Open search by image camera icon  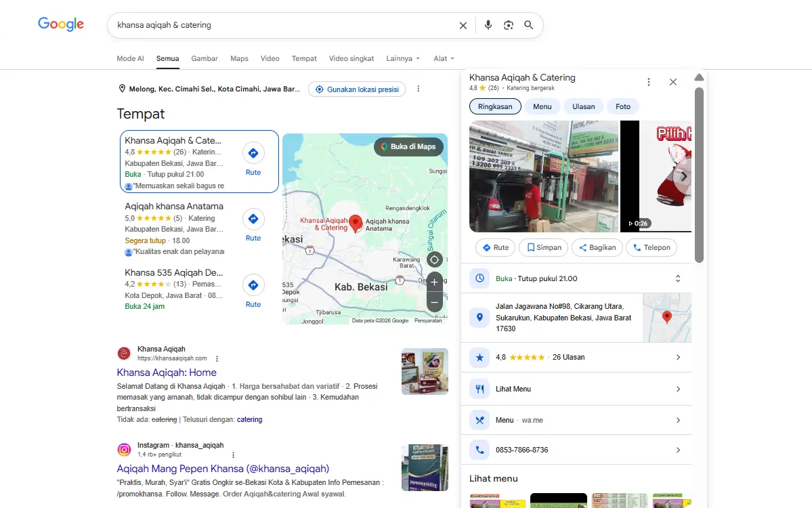tap(509, 25)
